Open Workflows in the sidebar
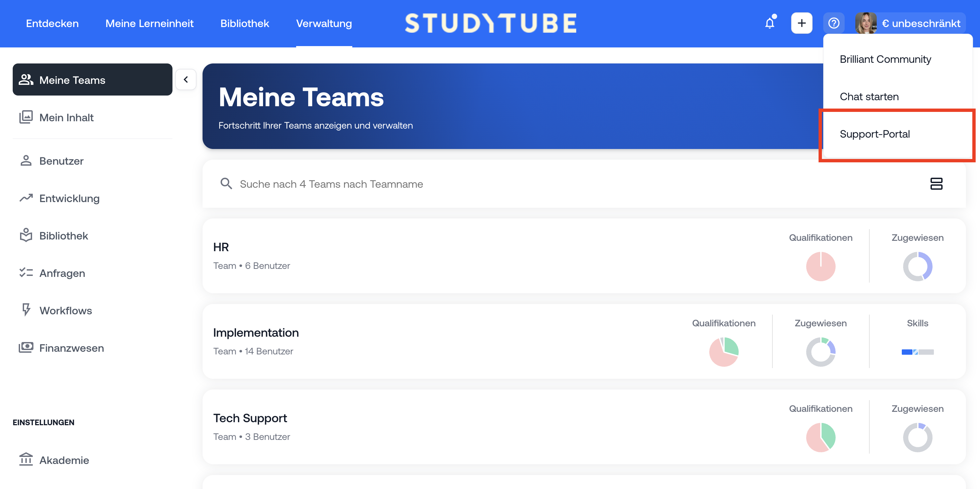 [x=93, y=310]
